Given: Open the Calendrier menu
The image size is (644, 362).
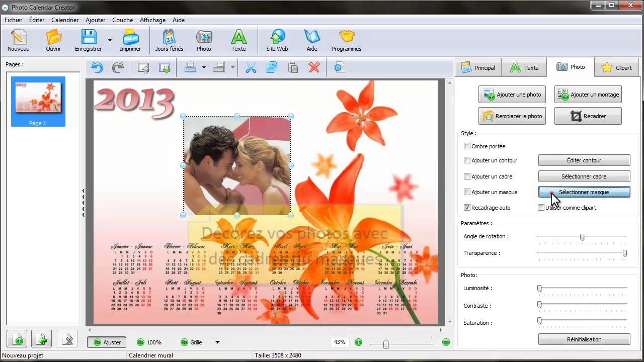Looking at the screenshot, I should coord(65,20).
